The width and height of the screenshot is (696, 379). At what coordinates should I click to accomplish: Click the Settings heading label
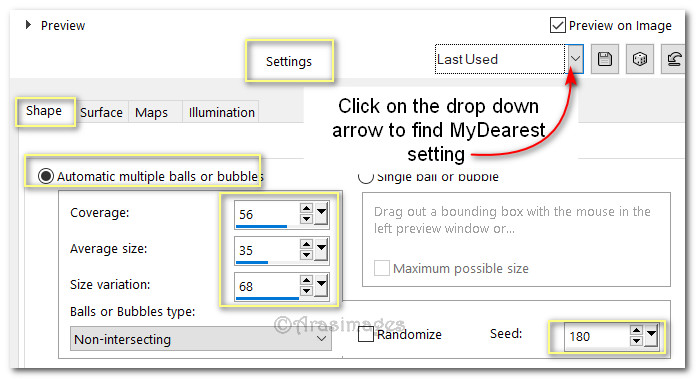point(289,61)
